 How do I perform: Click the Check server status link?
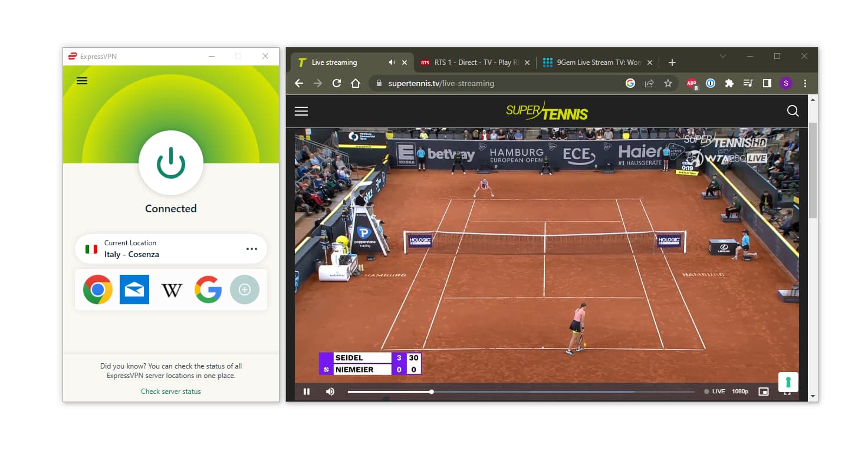tap(171, 392)
